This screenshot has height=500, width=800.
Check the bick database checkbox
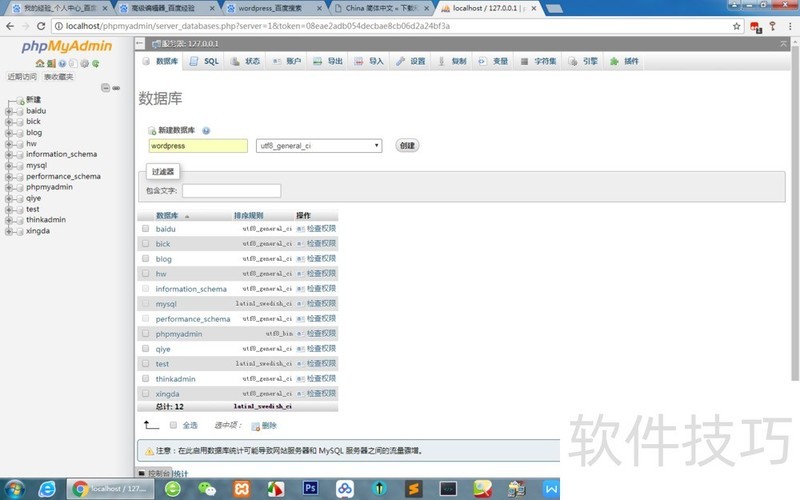tap(145, 243)
